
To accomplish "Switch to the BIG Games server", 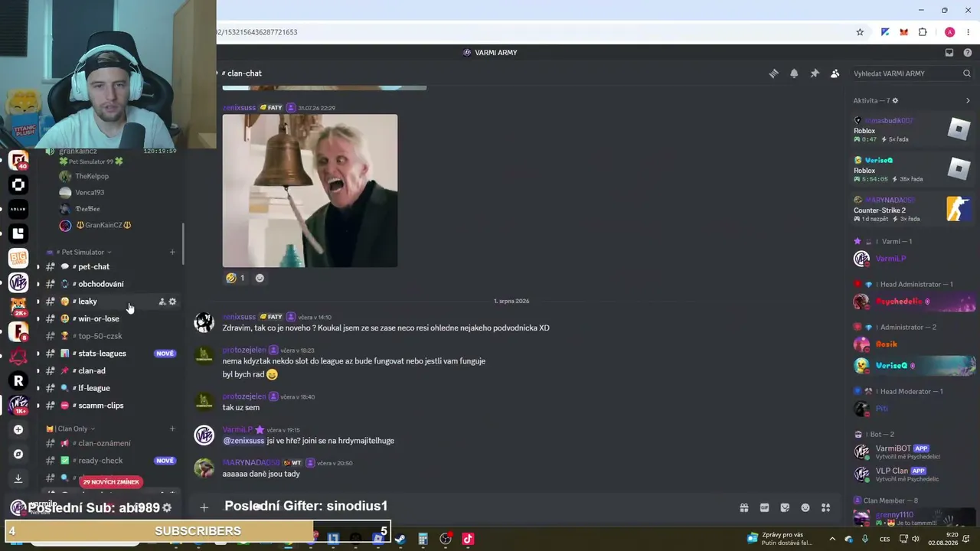I will click(x=18, y=258).
